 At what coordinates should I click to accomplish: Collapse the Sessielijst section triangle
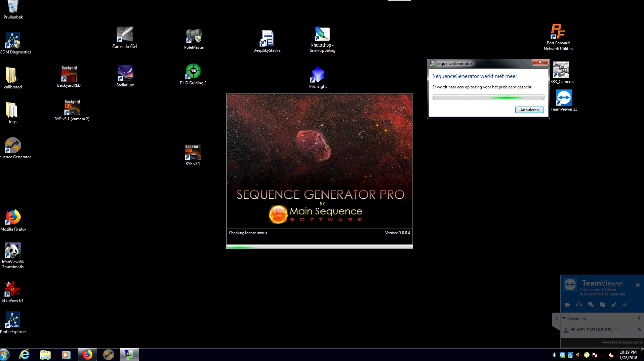[564, 318]
